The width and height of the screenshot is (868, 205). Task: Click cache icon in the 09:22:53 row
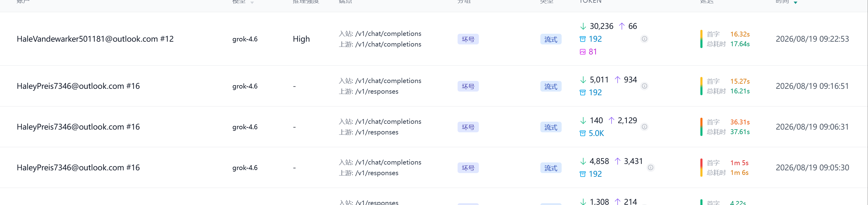583,39
